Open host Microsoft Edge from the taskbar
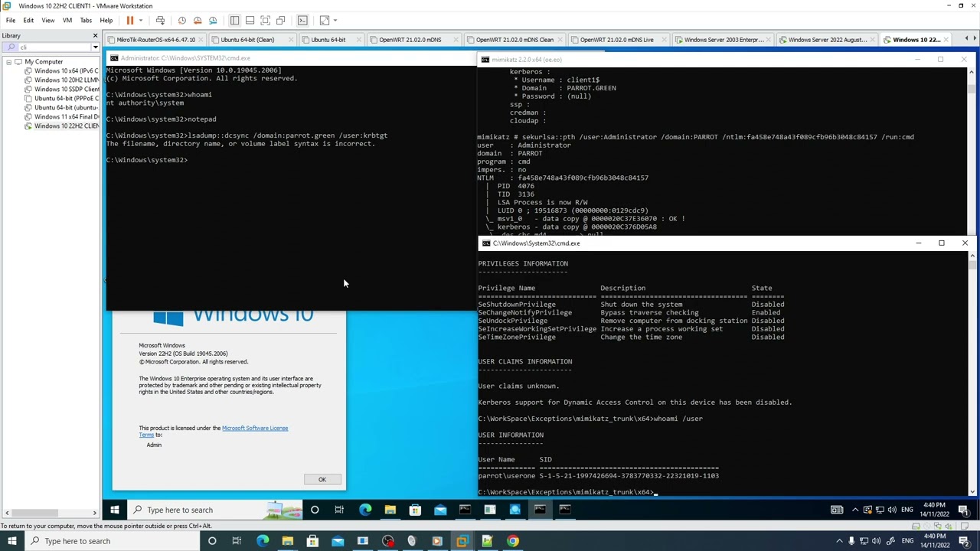Screen dimensions: 980x551 click(263, 541)
